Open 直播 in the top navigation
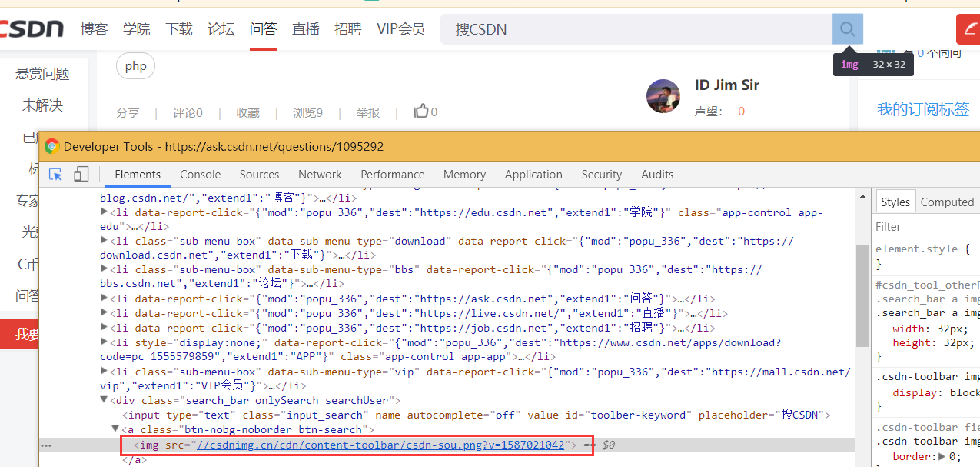The image size is (980, 467). point(306,29)
